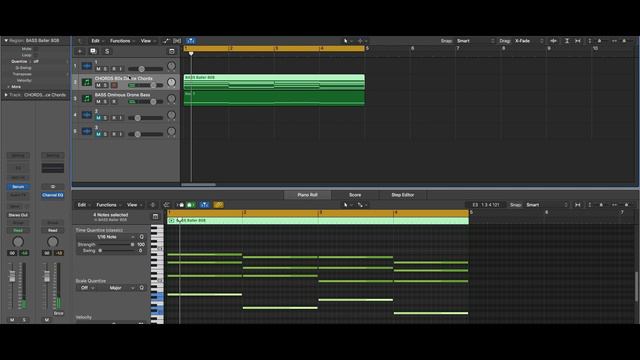This screenshot has width=640, height=360.
Task: Collapse the Region inspector disclosure triangle
Action: tap(6, 41)
